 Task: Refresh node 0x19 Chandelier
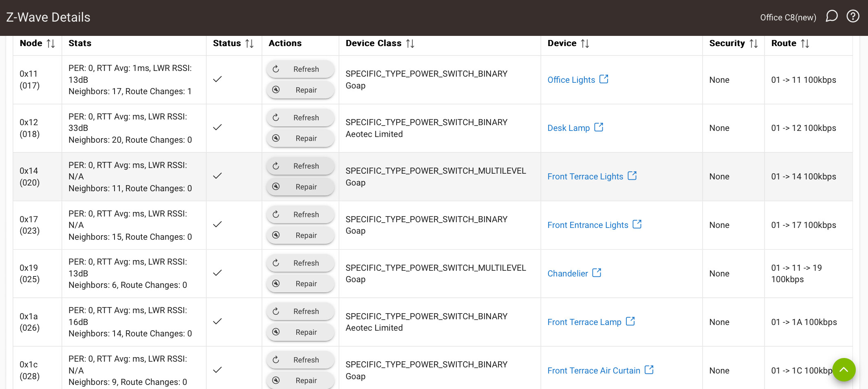click(x=300, y=263)
